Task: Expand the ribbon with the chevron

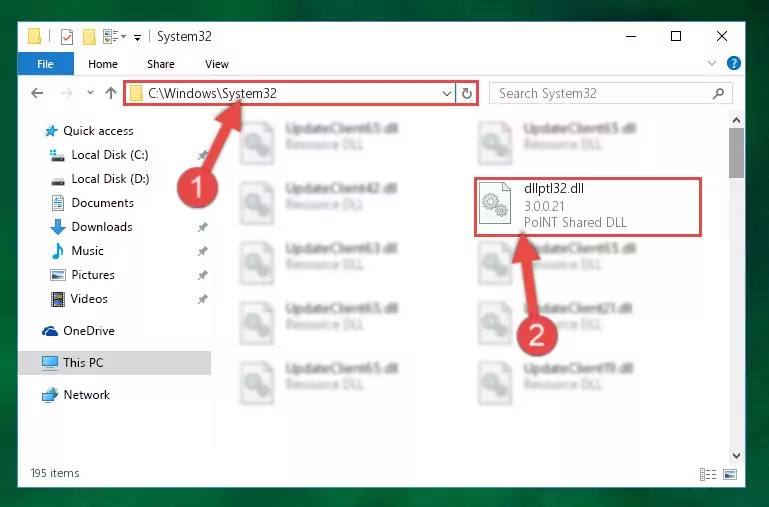Action: 712,63
